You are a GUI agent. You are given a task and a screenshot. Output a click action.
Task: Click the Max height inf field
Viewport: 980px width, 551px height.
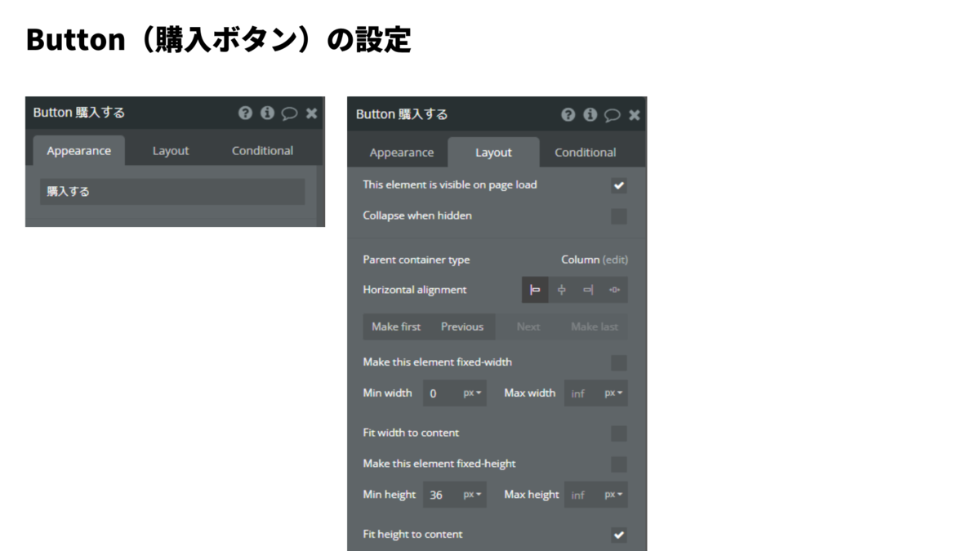[x=583, y=495]
